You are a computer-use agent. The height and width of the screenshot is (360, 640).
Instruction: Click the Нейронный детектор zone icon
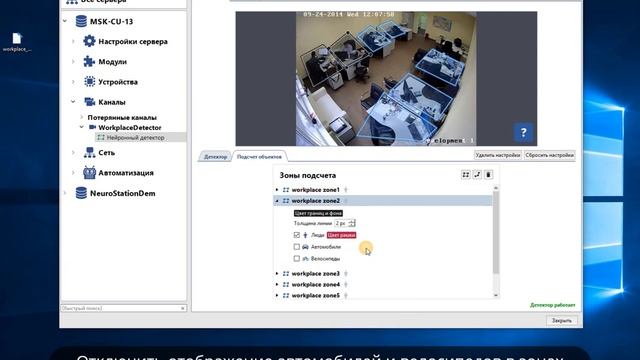101,138
